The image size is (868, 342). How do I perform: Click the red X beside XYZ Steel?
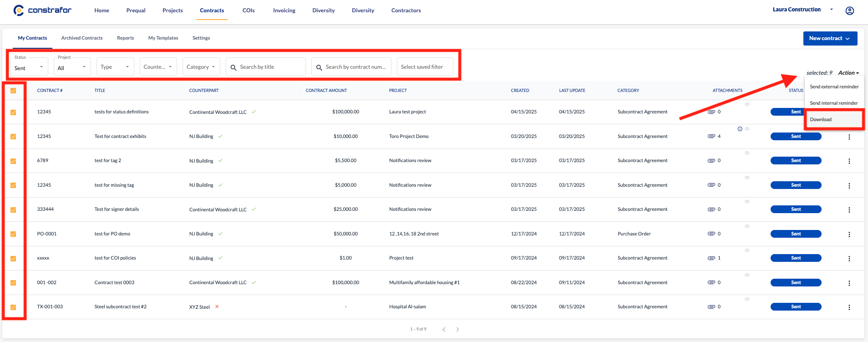point(217,306)
